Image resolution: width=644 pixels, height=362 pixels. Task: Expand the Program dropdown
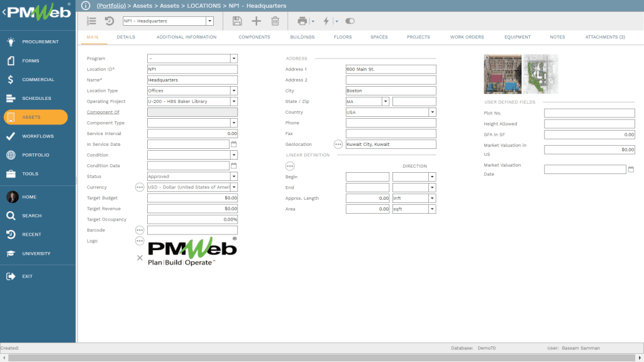pos(234,58)
